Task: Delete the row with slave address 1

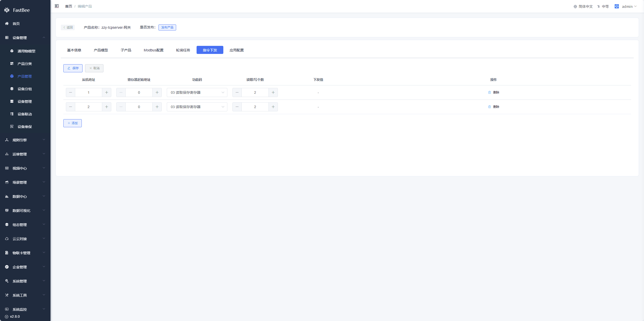Action: click(494, 92)
